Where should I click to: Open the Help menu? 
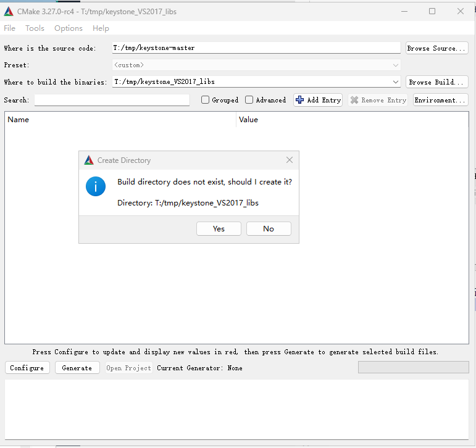(x=101, y=28)
